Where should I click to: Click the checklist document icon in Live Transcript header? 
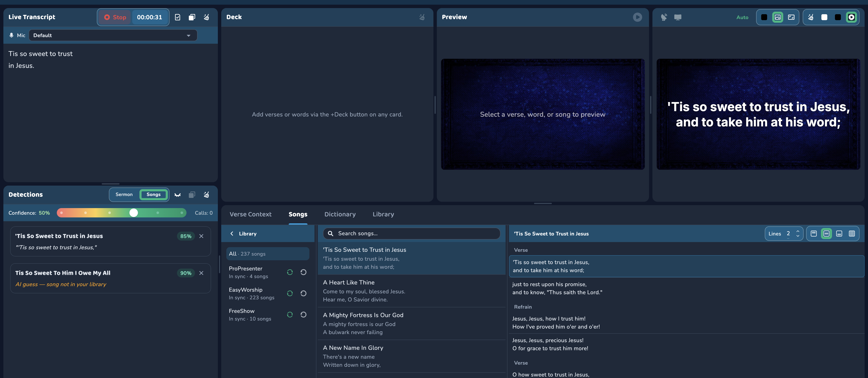tap(178, 17)
